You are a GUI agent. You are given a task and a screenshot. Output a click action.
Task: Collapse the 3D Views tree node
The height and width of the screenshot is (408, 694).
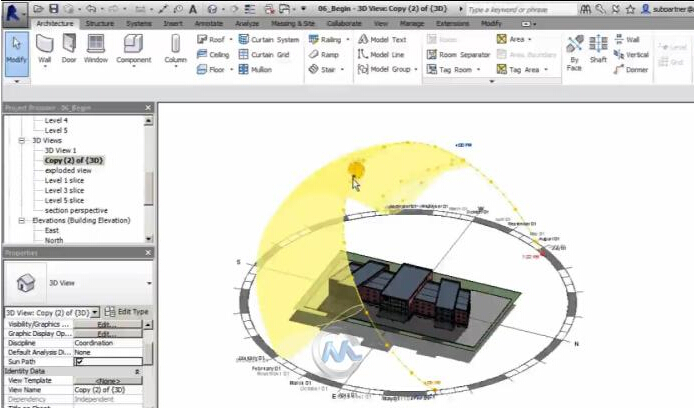coord(21,141)
